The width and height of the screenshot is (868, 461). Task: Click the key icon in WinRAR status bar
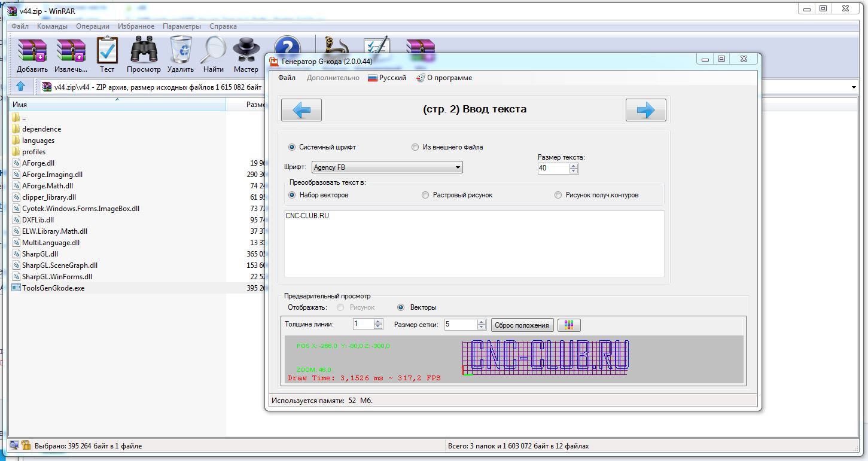[x=26, y=445]
